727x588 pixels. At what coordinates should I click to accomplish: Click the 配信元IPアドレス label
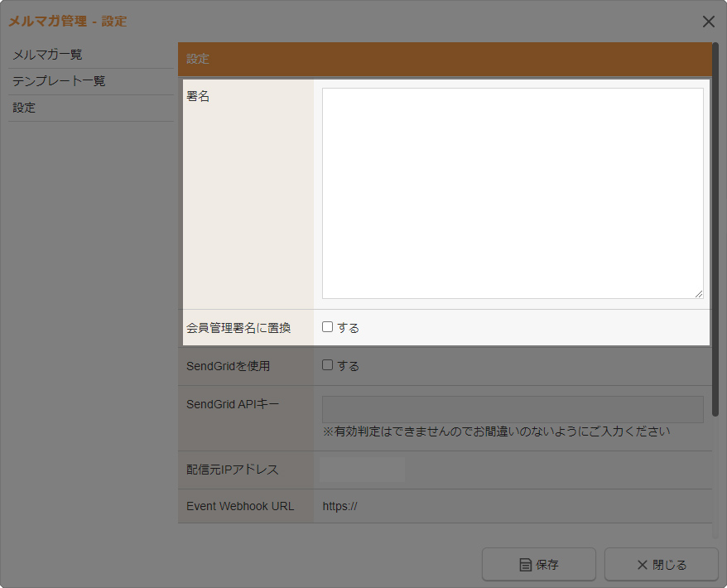[233, 470]
